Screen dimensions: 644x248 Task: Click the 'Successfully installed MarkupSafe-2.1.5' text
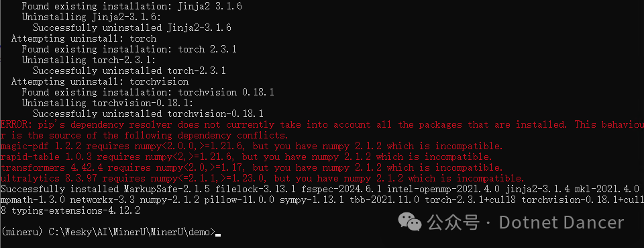(106, 189)
